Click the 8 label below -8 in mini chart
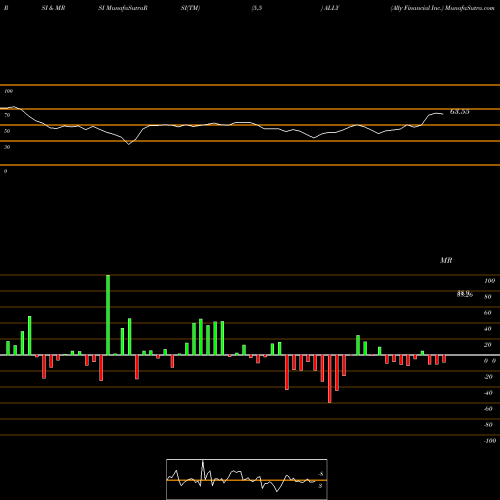Viewport: 500px width, 500px height. (320, 486)
